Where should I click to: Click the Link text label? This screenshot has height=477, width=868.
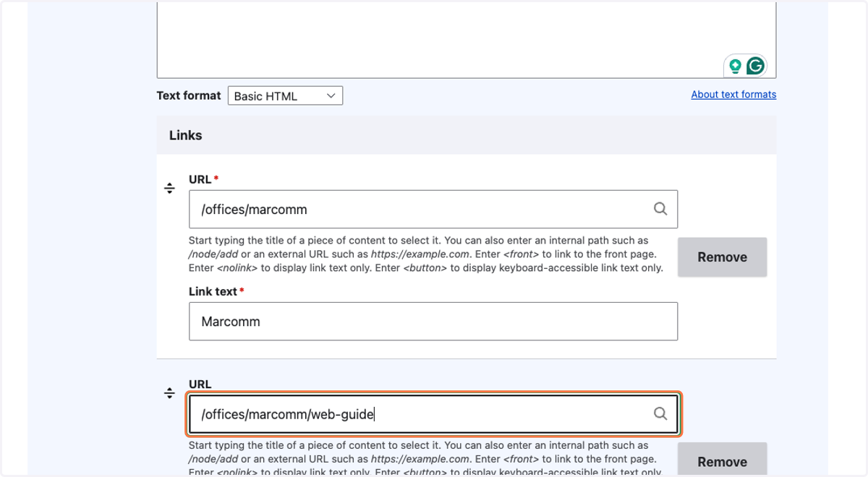coord(213,292)
